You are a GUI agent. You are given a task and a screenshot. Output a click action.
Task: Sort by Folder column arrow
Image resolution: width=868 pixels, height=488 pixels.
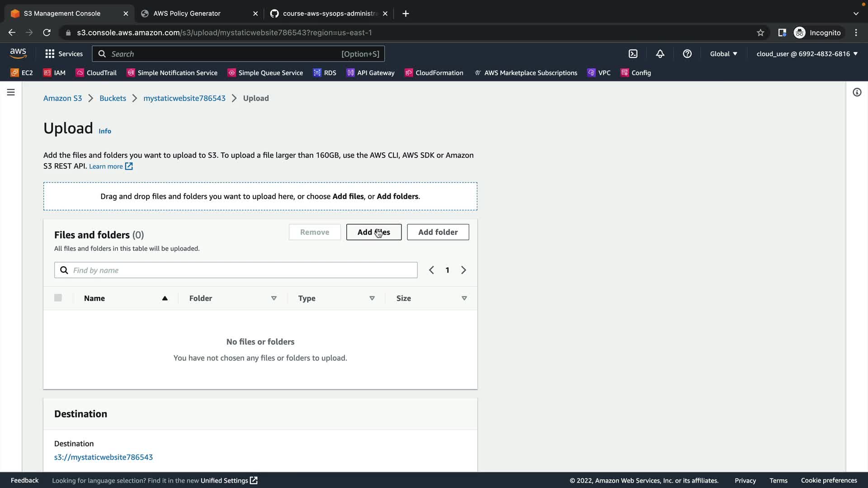(x=274, y=298)
